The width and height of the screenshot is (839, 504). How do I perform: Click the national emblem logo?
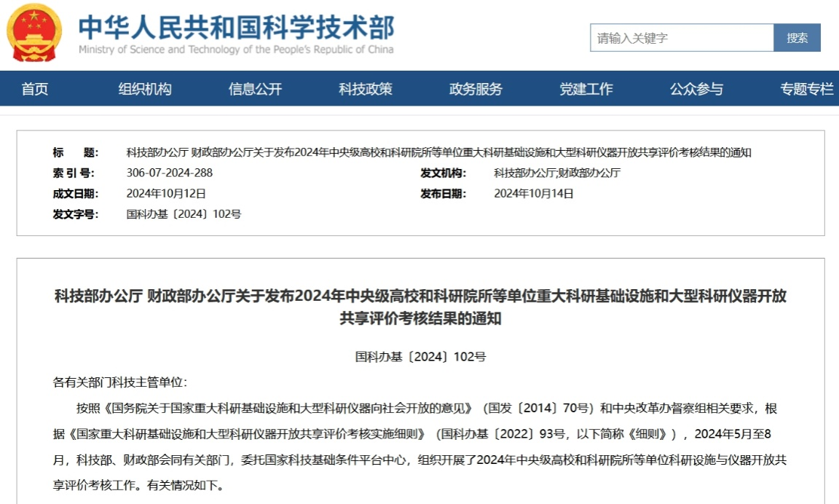pos(34,33)
